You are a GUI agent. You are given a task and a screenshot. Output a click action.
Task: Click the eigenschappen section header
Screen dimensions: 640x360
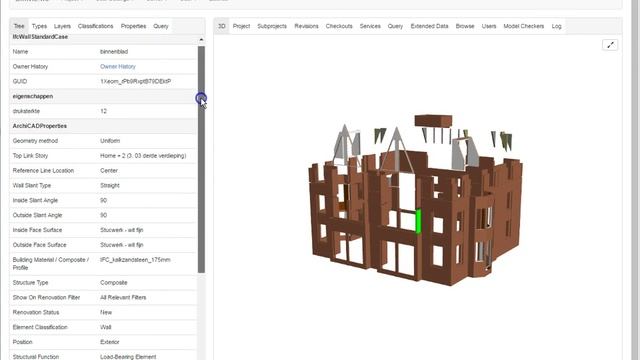[33, 96]
